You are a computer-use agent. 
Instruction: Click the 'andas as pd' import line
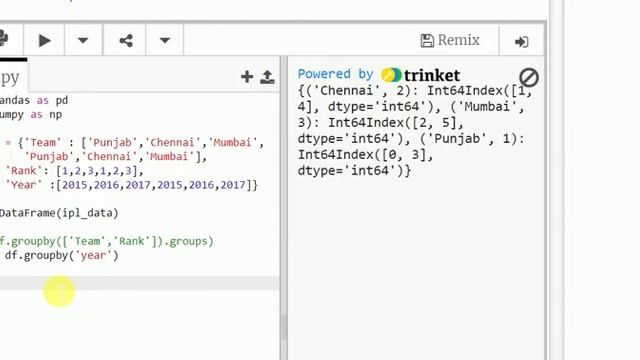[34, 100]
